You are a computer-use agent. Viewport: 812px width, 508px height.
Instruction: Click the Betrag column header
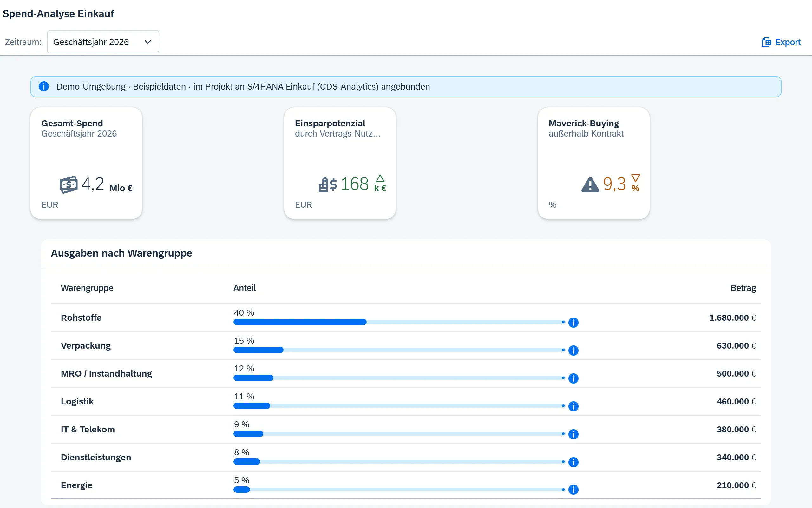click(743, 288)
